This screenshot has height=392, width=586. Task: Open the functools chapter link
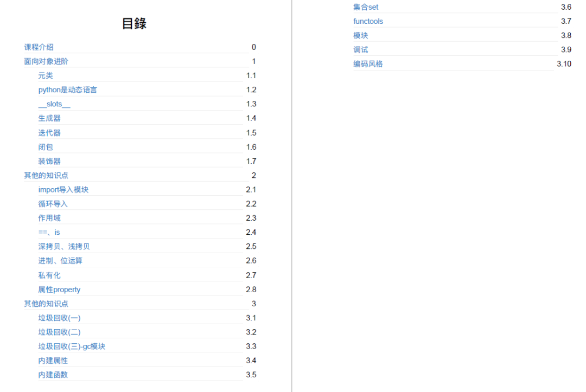368,21
